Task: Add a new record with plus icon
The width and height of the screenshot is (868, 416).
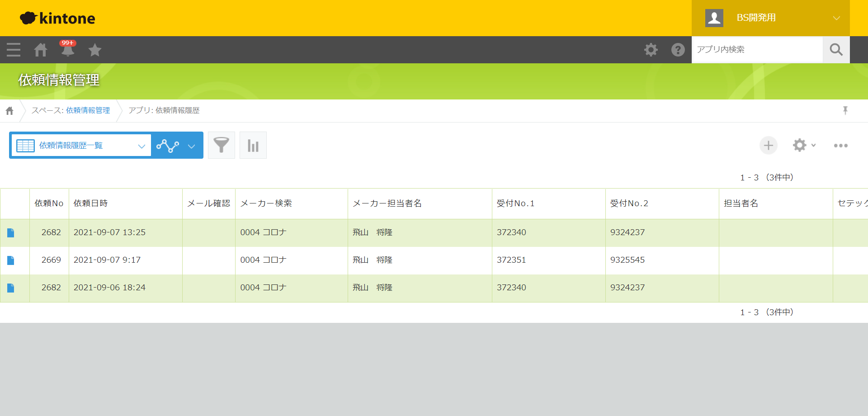Action: click(768, 145)
